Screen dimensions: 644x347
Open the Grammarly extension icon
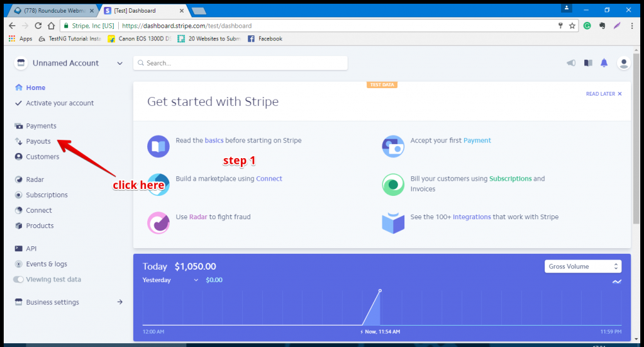coord(587,26)
